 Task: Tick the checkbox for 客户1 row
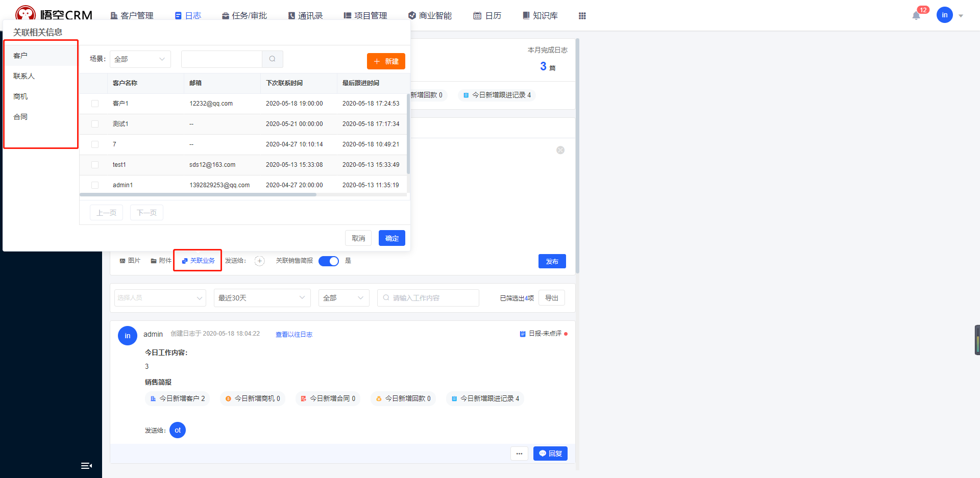(x=95, y=104)
